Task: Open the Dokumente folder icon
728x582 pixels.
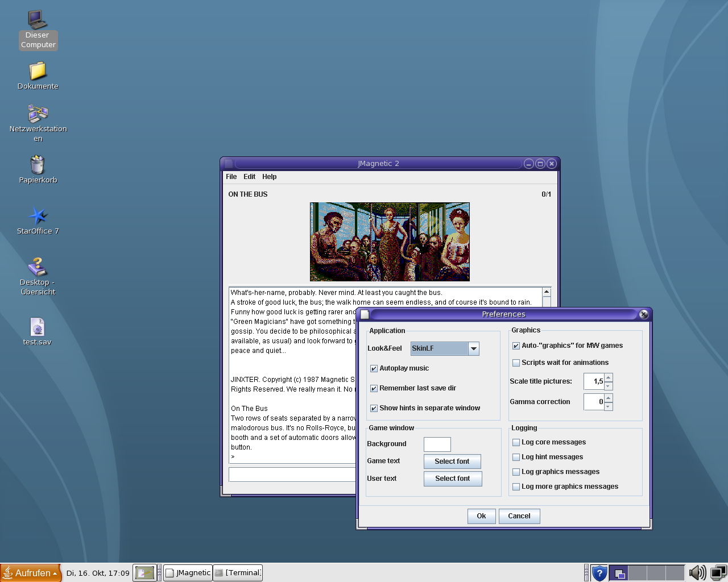Action: [x=38, y=72]
